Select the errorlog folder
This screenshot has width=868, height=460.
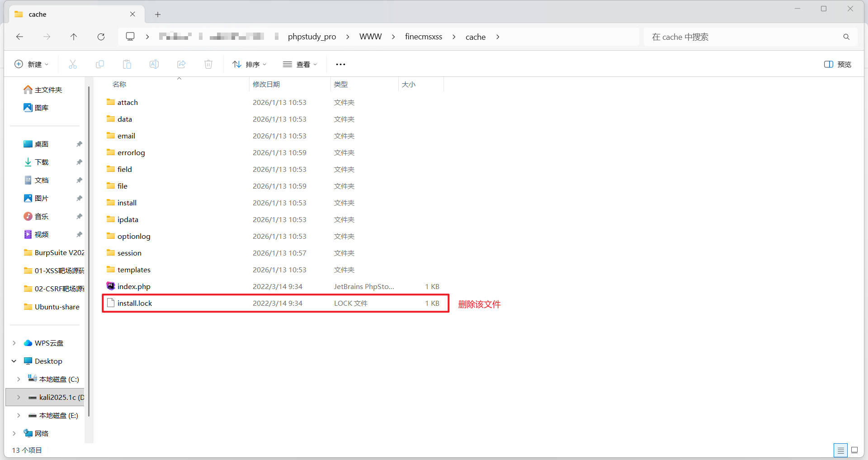[273, 152]
